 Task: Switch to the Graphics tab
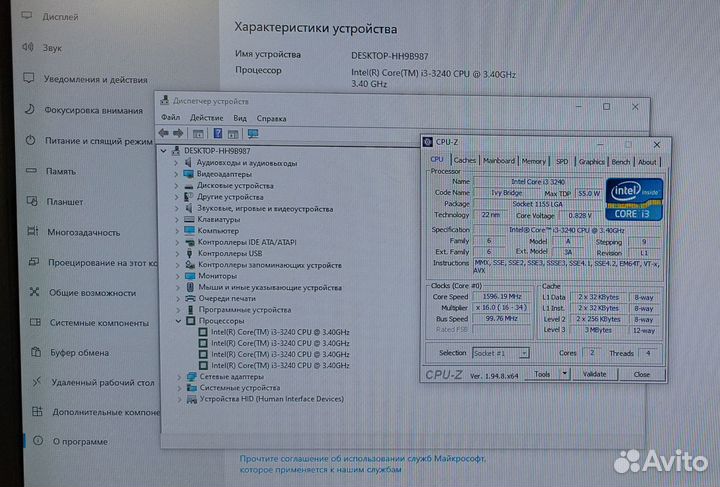pos(591,162)
